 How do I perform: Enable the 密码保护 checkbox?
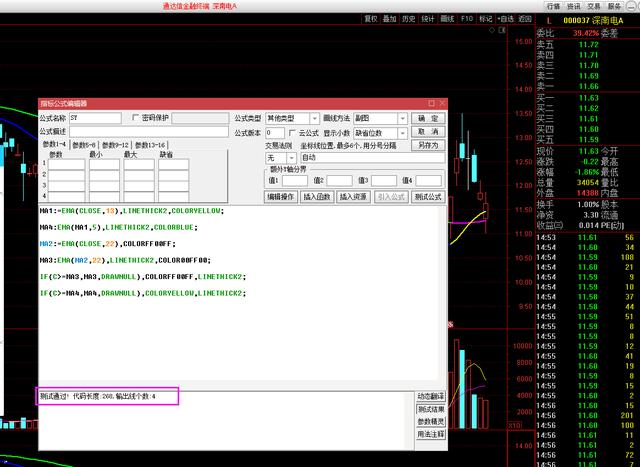point(136,118)
